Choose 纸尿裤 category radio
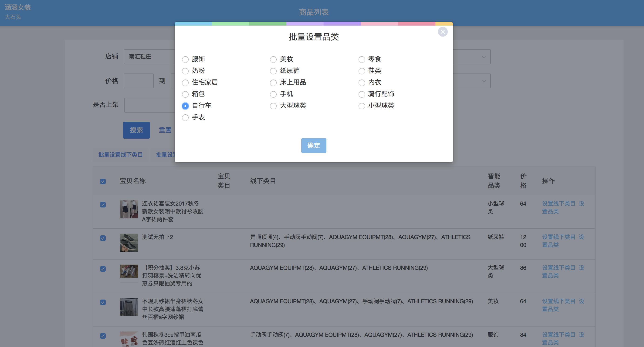 273,71
